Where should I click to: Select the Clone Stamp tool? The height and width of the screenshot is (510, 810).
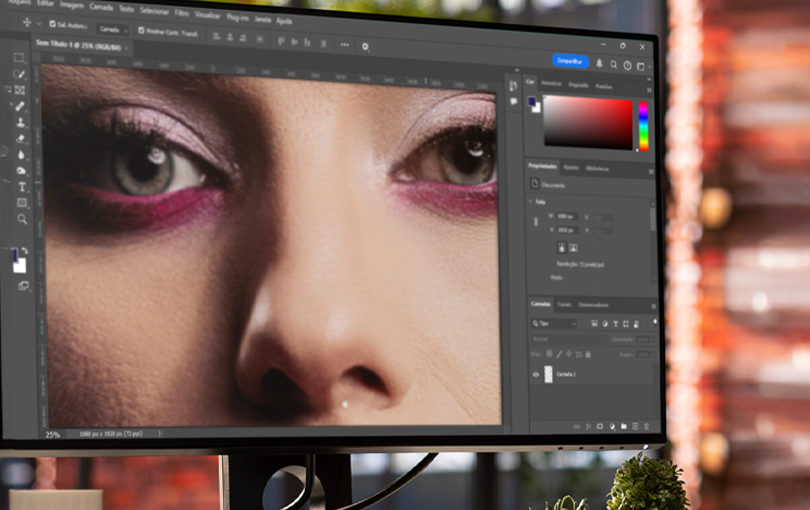coord(20,122)
